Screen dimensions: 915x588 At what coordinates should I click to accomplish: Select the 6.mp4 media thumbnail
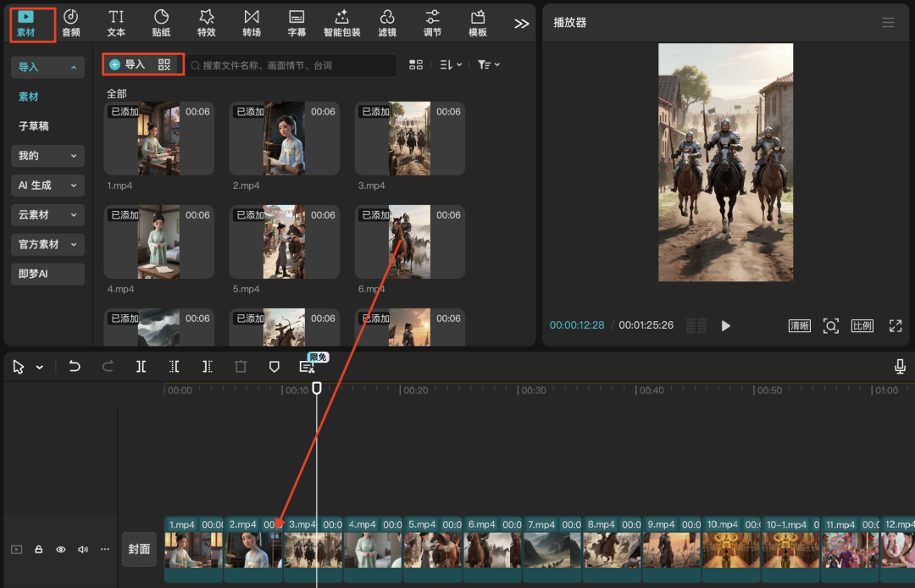click(409, 242)
